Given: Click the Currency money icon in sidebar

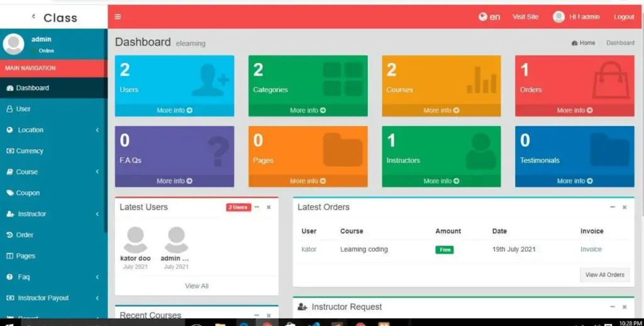Looking at the screenshot, I should (10, 151).
